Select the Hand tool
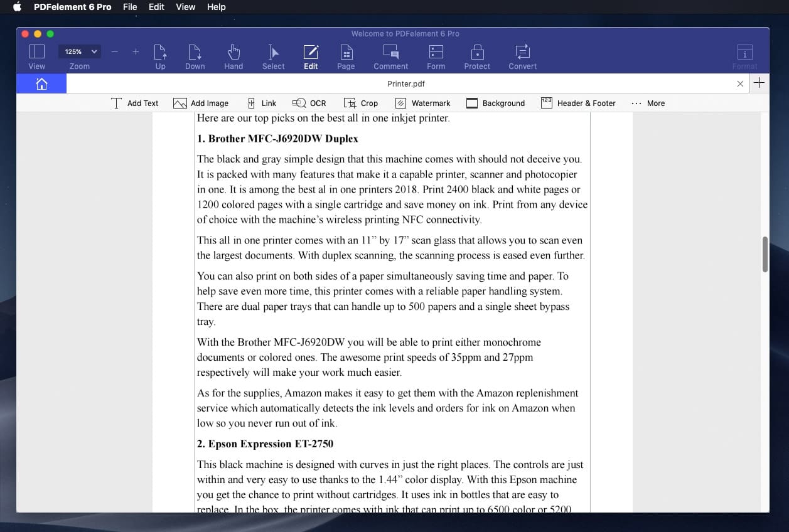789x532 pixels. click(x=233, y=56)
